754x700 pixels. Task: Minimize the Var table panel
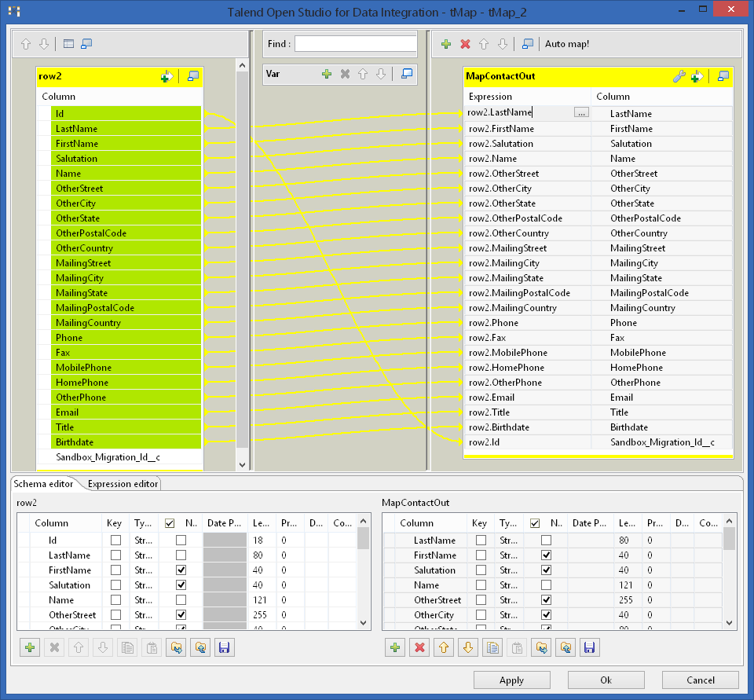(406, 73)
